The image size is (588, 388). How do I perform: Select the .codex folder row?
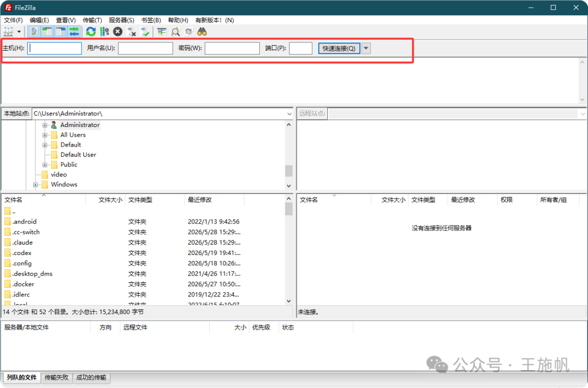tap(144, 253)
